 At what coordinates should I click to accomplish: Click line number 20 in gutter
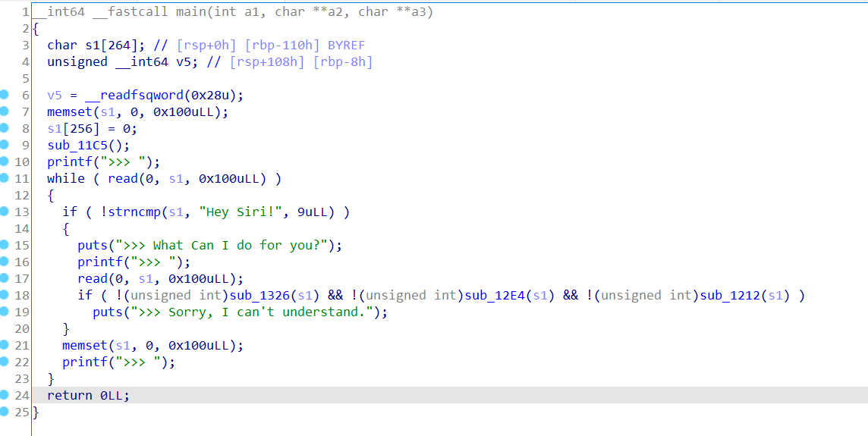coord(22,328)
